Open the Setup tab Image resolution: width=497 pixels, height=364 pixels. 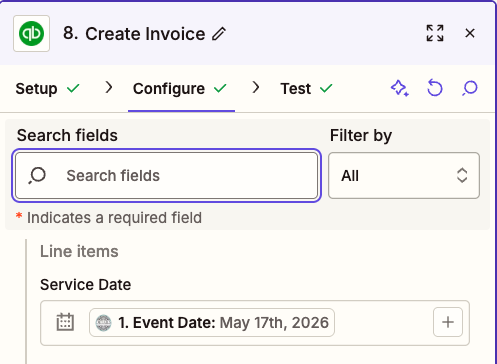(x=48, y=89)
